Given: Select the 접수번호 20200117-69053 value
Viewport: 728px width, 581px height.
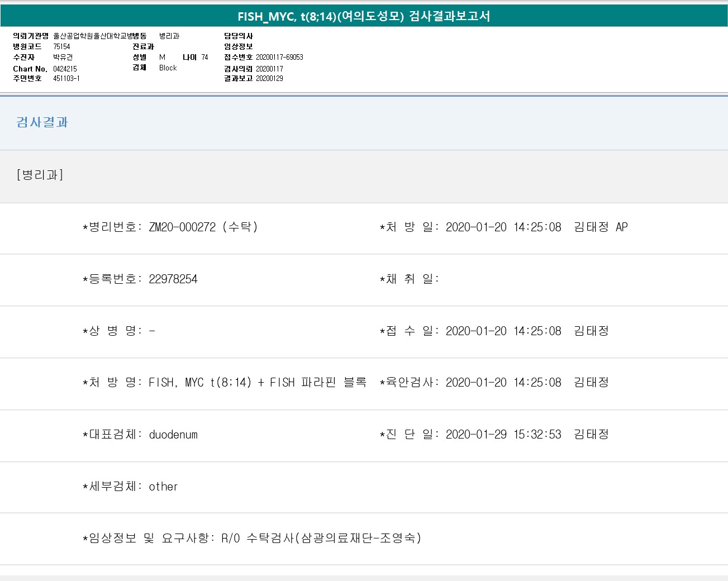Looking at the screenshot, I should pyautogui.click(x=279, y=57).
